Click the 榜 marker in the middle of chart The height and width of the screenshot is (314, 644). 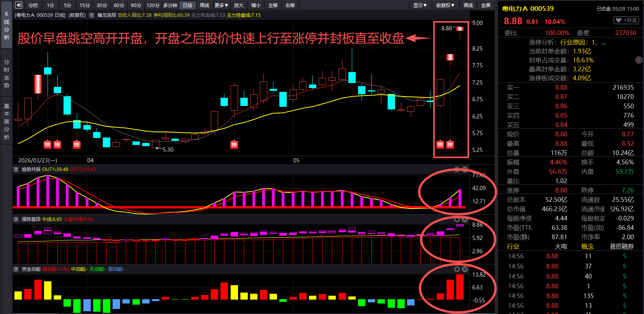click(x=234, y=145)
